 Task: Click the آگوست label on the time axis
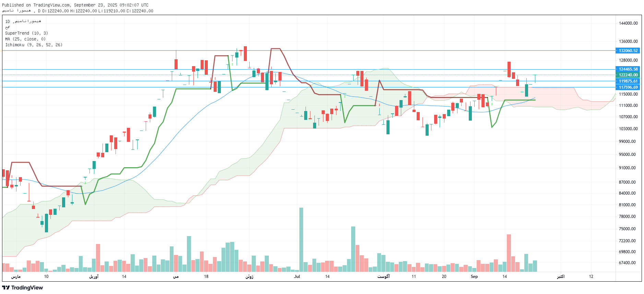pyautogui.click(x=383, y=277)
